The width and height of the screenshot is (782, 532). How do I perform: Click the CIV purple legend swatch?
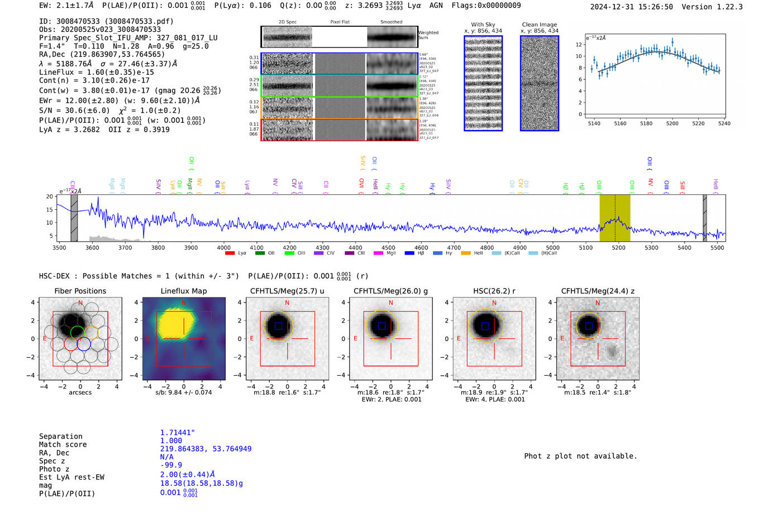319,253
